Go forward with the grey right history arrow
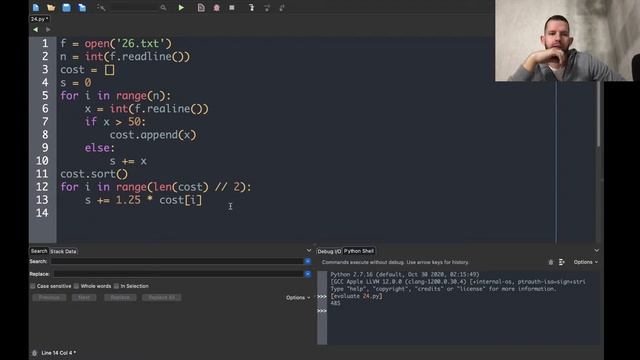 coord(48,29)
